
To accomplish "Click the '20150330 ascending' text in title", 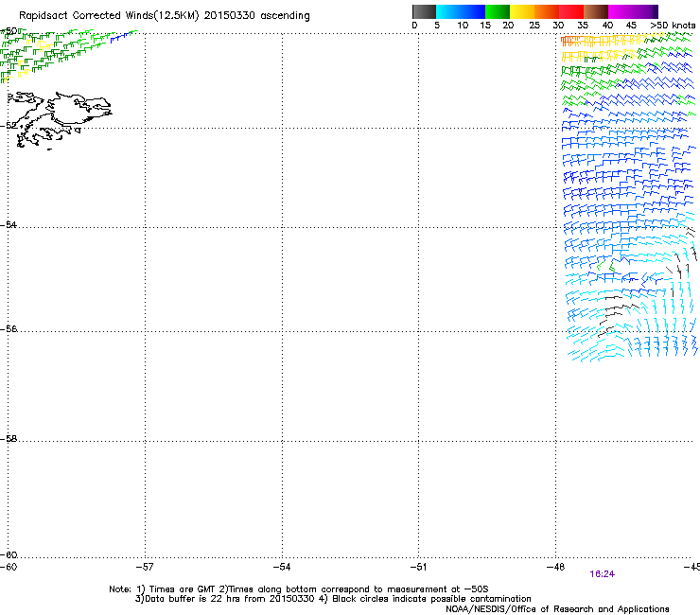I will click(256, 16).
